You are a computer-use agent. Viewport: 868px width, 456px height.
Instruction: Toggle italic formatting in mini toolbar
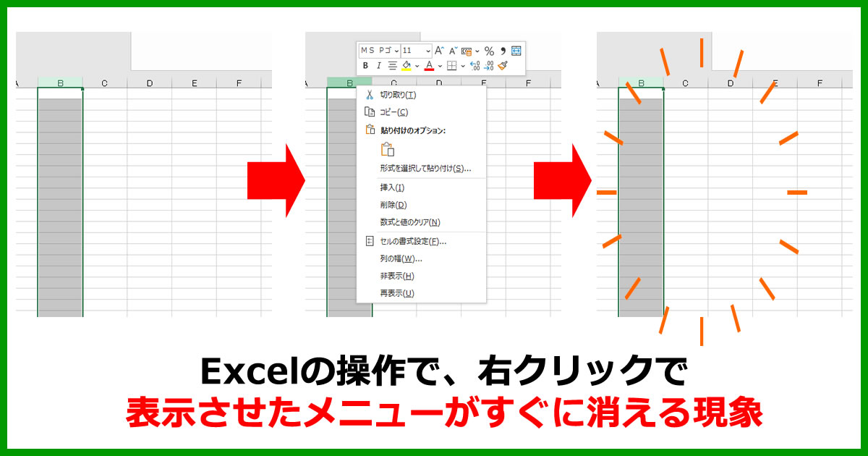point(378,66)
